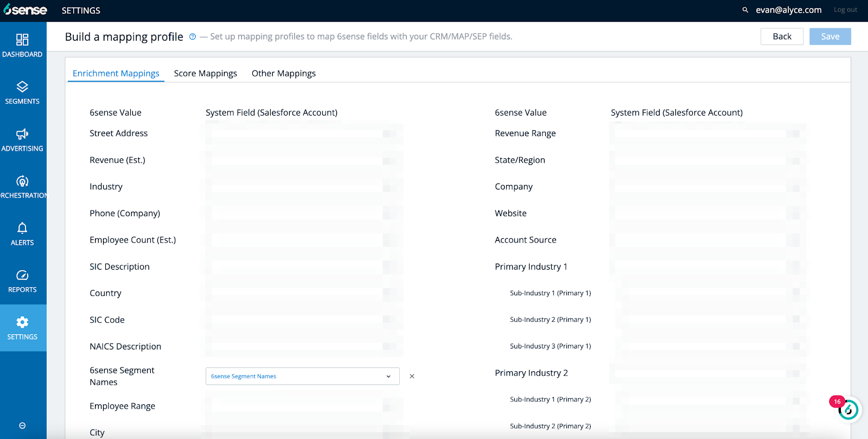Open the NAICS Description system field dropdown
This screenshot has height=439, width=868.
303,346
